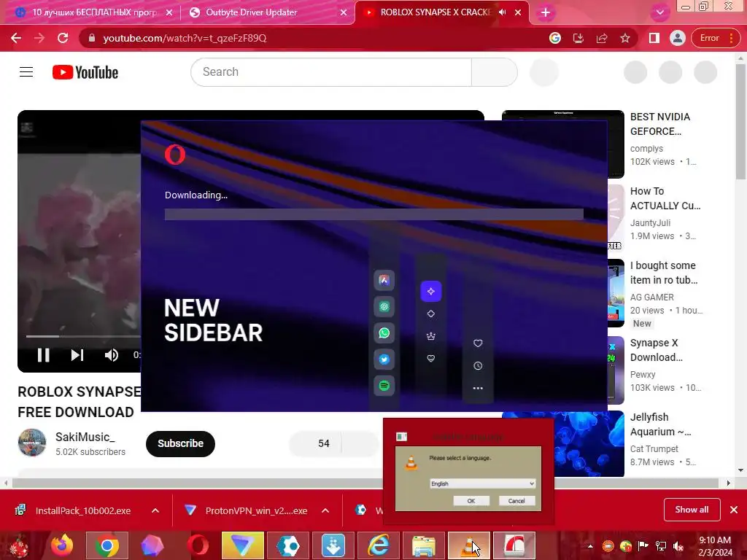Expand options for InstallPack_10b002.exe download
This screenshot has height=560, width=747.
coord(155,510)
